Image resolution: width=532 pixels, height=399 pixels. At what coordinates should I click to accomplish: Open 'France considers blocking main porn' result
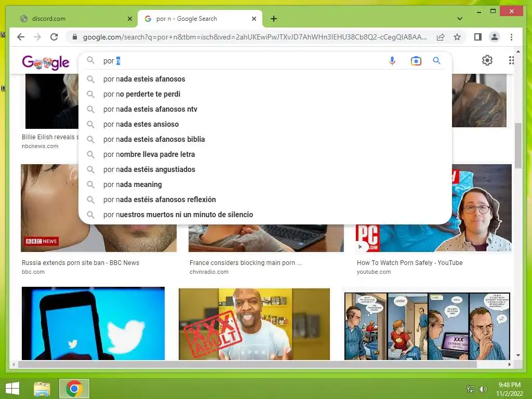[245, 262]
